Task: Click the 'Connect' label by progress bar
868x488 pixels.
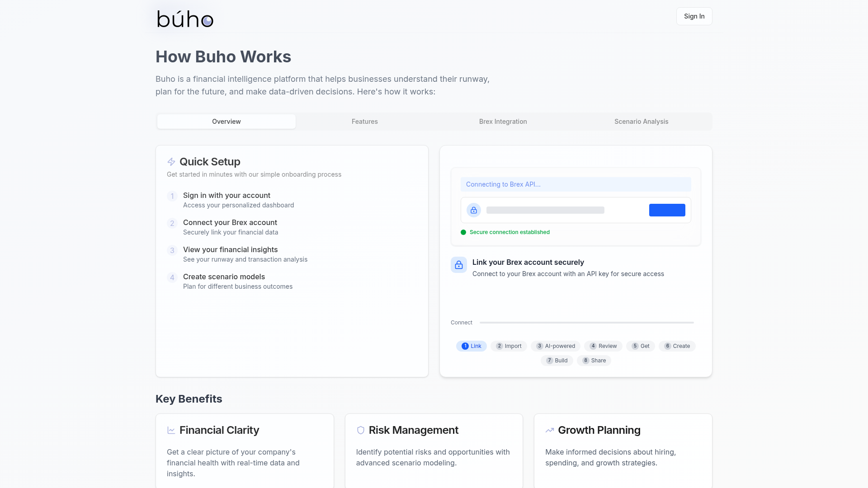Action: tap(462, 323)
